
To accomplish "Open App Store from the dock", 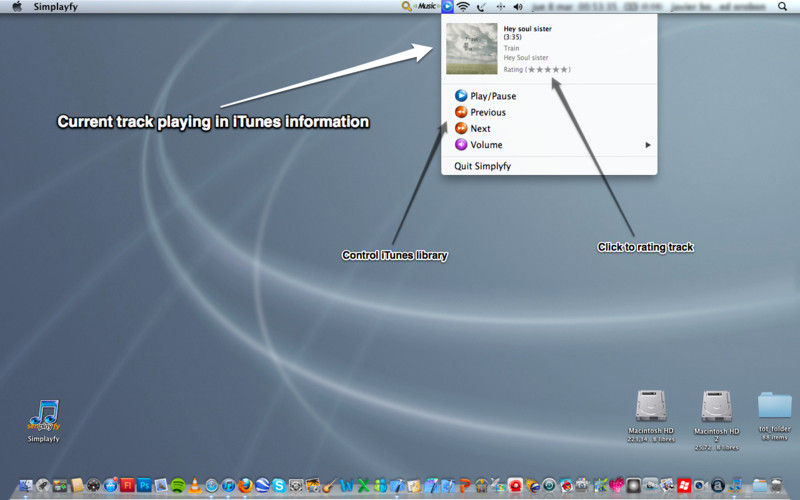I will [110, 485].
